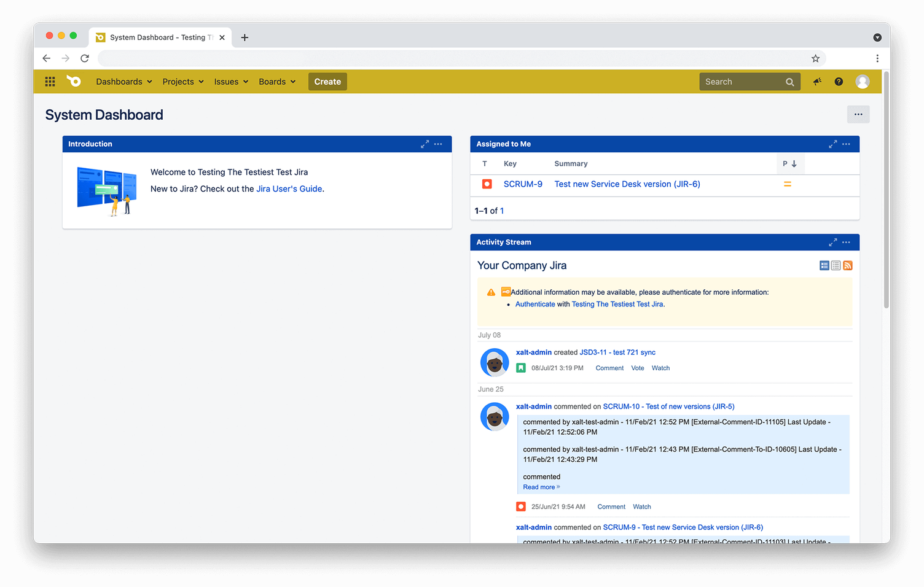Sort by T column header
The width and height of the screenshot is (924, 587).
pos(485,164)
